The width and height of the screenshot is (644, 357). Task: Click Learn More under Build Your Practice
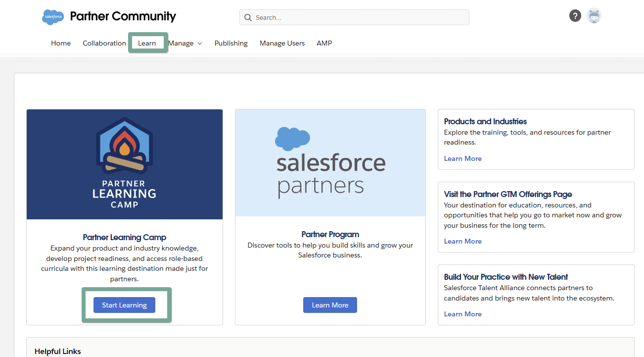tap(462, 314)
